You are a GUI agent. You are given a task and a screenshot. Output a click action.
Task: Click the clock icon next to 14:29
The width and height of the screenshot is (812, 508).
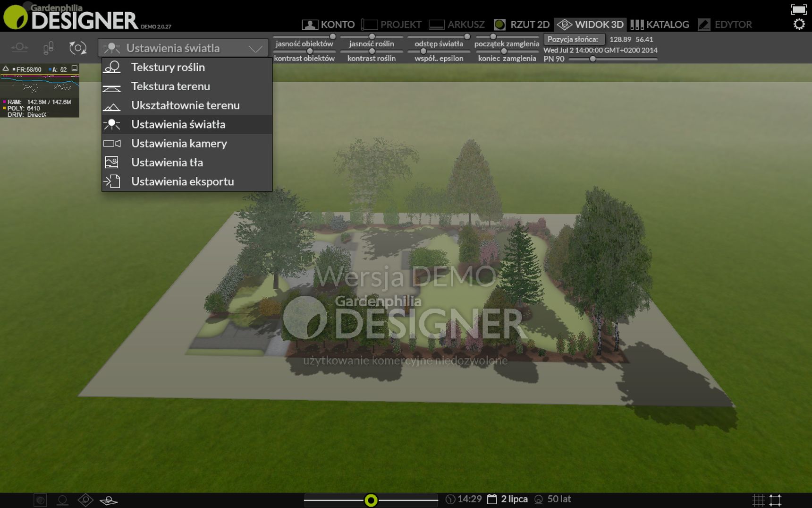(x=450, y=499)
